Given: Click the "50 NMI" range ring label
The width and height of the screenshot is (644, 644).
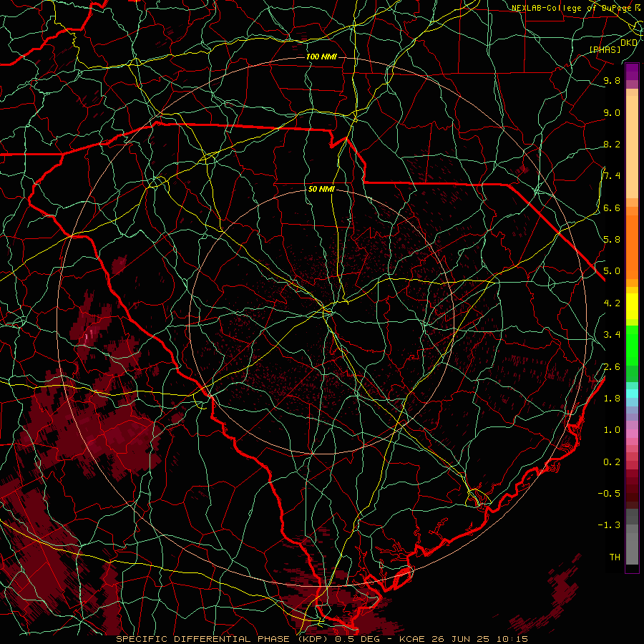Looking at the screenshot, I should point(321,189).
